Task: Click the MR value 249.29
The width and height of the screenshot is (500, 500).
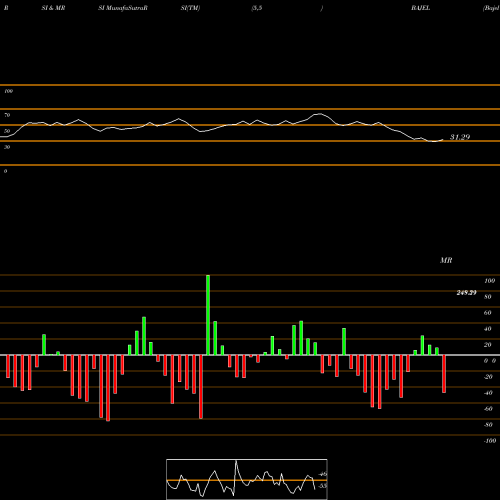Action: (x=466, y=293)
